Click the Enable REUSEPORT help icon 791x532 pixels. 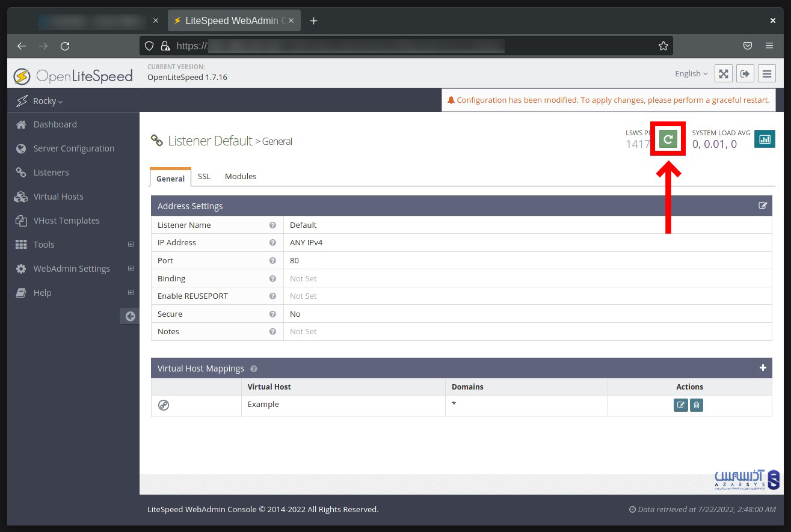point(272,296)
